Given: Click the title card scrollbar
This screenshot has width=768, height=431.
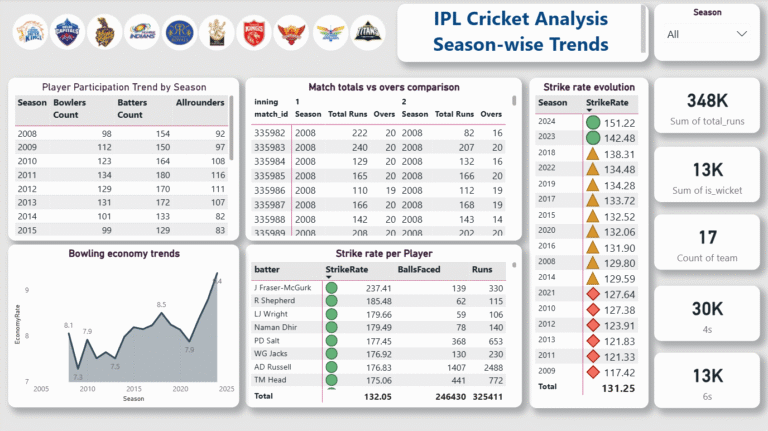Looking at the screenshot, I should (643, 30).
